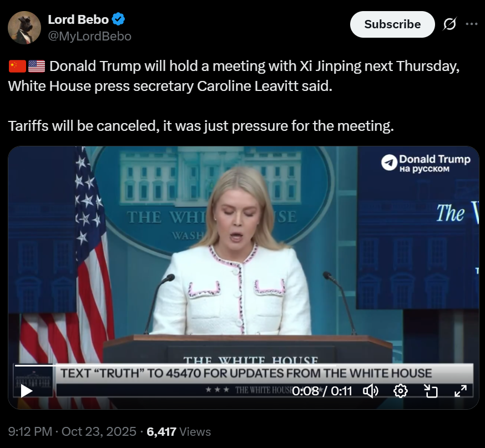485x448 pixels.
Task: Open the @MyLordBebo handle link
Action: coord(90,37)
